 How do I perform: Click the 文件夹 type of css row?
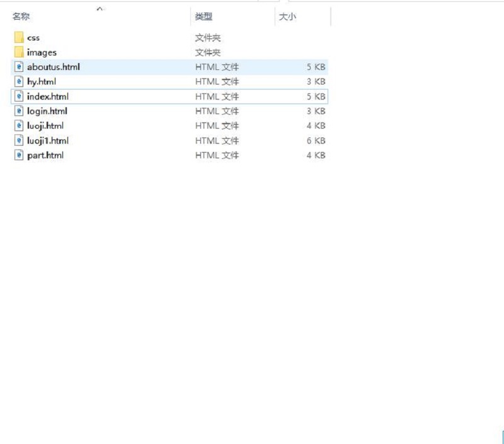208,38
